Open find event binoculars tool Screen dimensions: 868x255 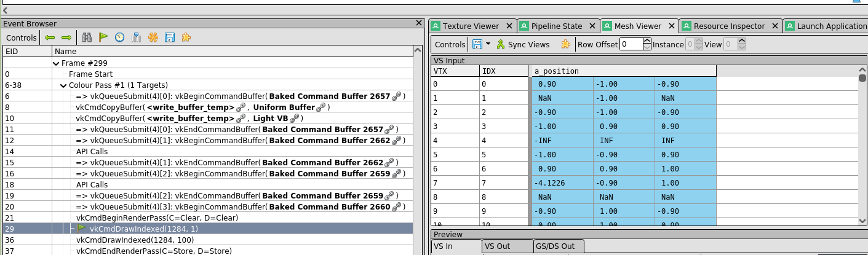87,37
